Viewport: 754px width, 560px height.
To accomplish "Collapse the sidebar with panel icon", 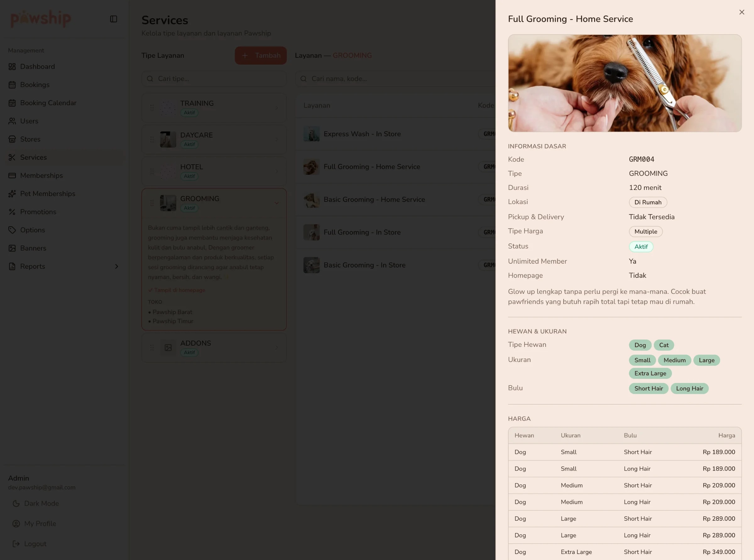I will tap(114, 19).
